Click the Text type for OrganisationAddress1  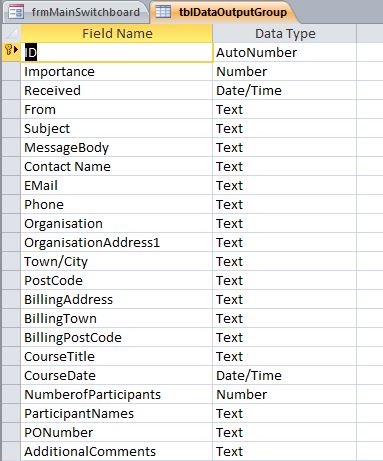tap(284, 242)
